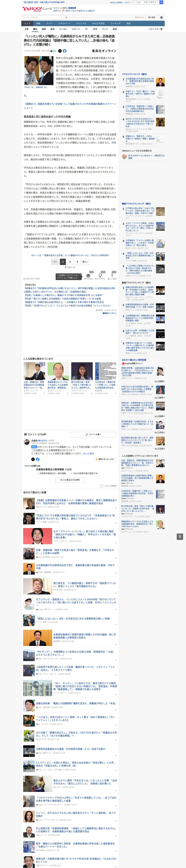Open the スポーツ category tab
This screenshot has width=186, height=868.
point(76,29)
